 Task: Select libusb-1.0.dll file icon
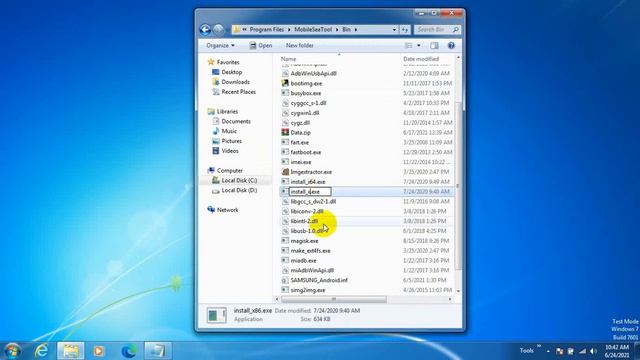285,231
